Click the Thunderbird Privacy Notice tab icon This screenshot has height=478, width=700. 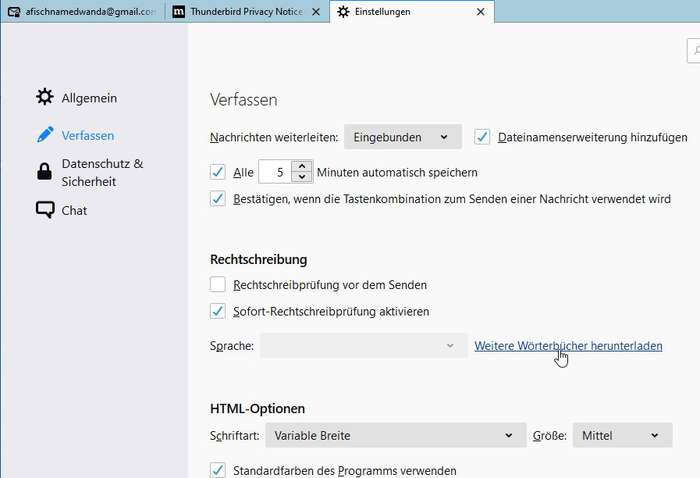click(178, 12)
